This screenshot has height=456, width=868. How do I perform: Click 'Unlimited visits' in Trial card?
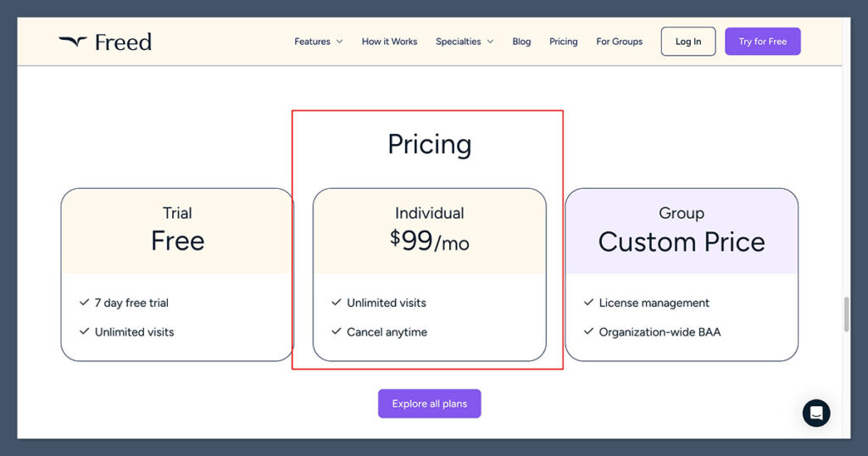(134, 332)
